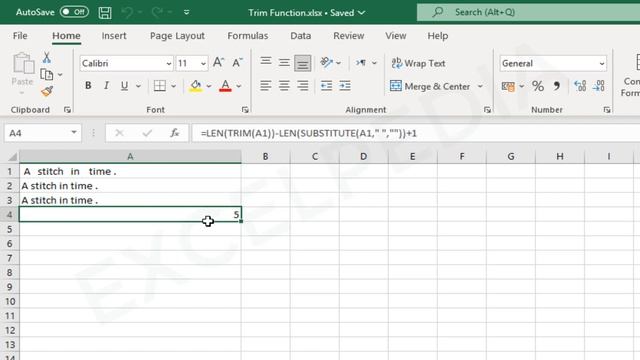The width and height of the screenshot is (640, 360).
Task: Expand Merge & Center dropdown arrow
Action: pos(480,86)
